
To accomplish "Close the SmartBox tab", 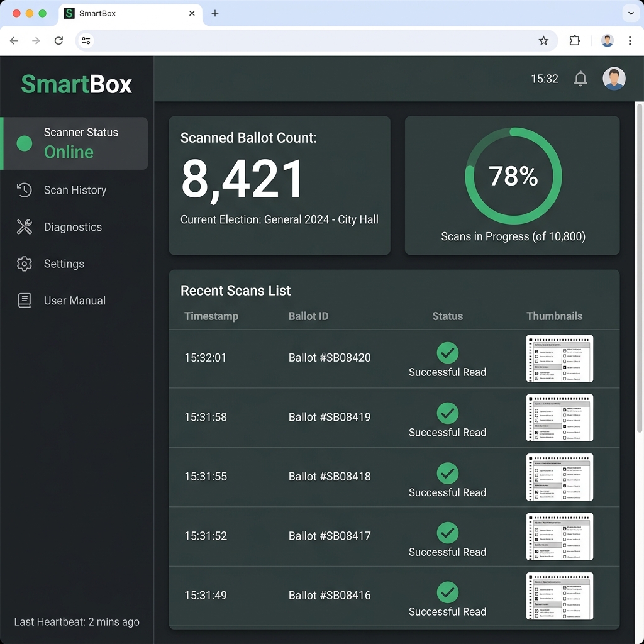I will click(x=192, y=13).
